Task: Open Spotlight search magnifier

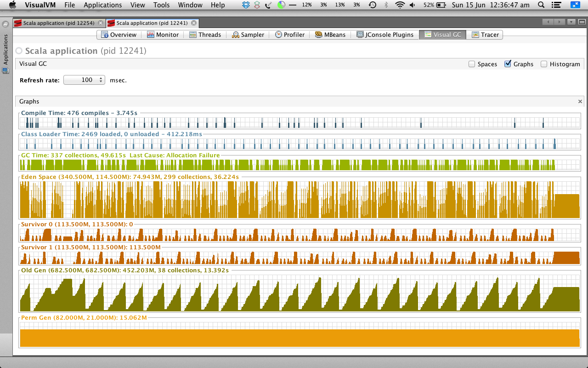Action: (541, 5)
